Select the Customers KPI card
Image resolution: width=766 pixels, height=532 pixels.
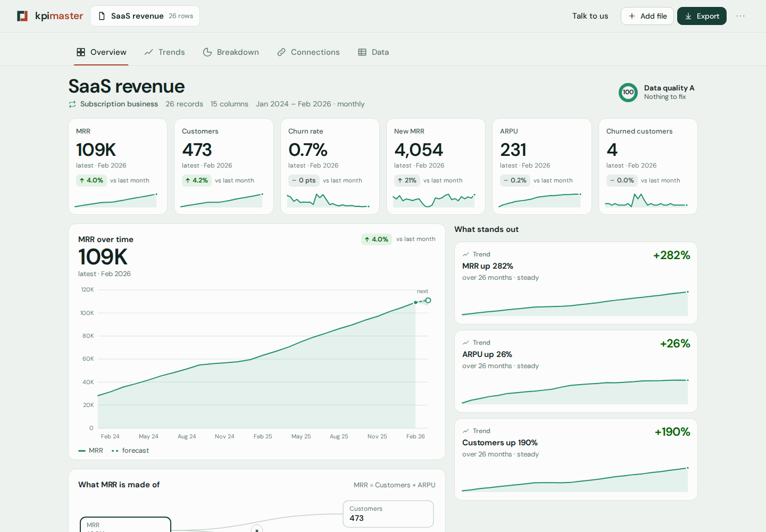tap(224, 167)
